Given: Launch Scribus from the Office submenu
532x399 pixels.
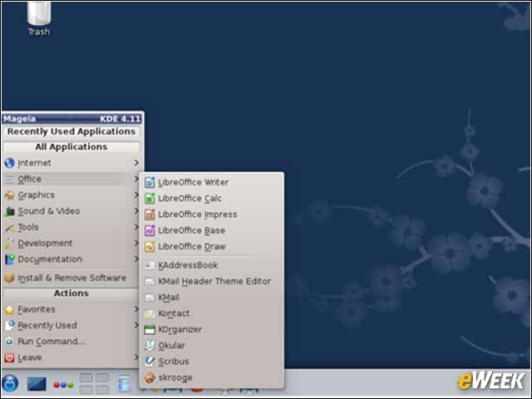Looking at the screenshot, I should [212, 362].
